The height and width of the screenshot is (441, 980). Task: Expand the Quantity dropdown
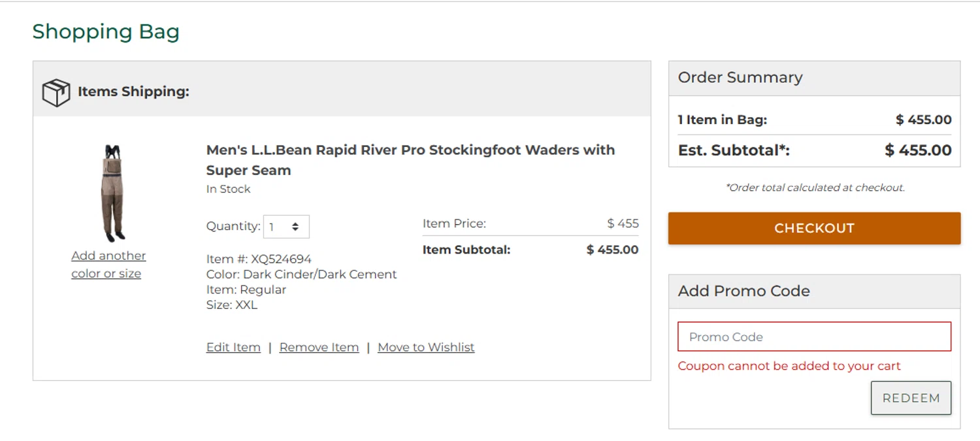pyautogui.click(x=286, y=227)
